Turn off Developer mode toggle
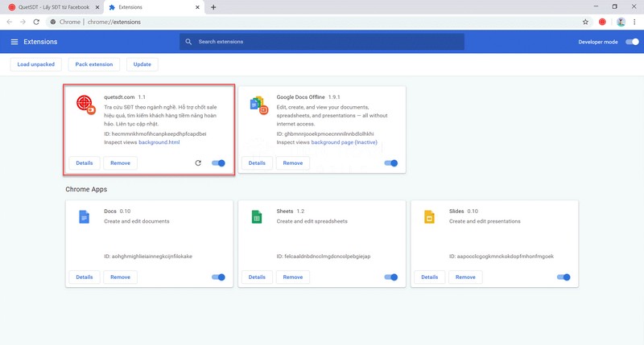 click(632, 42)
